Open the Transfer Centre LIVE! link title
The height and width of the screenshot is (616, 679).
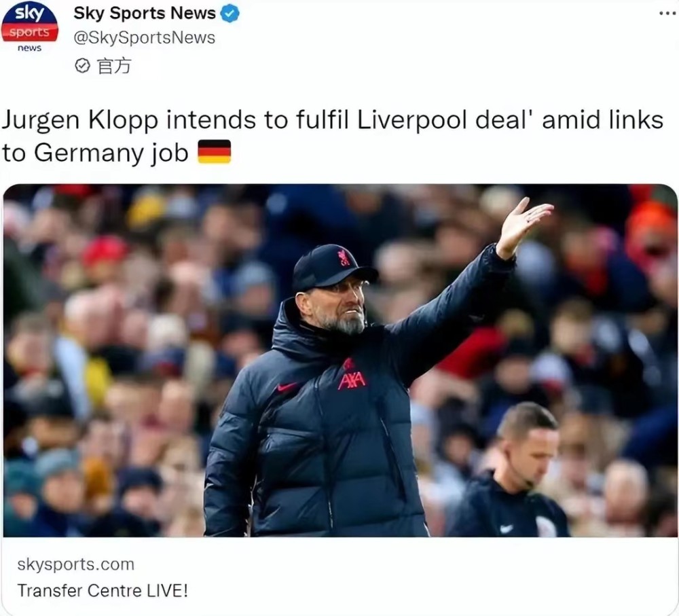click(103, 590)
